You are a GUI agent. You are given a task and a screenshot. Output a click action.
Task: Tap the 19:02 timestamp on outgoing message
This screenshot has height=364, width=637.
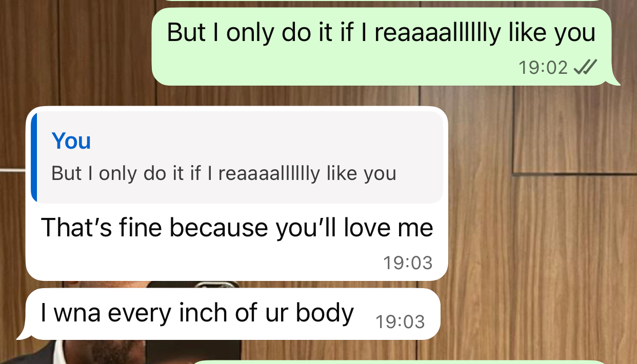pyautogui.click(x=543, y=67)
